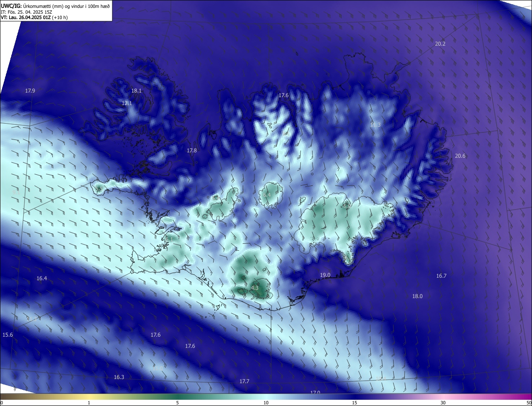
Task: Click the 17.8 value label
Action: [192, 150]
